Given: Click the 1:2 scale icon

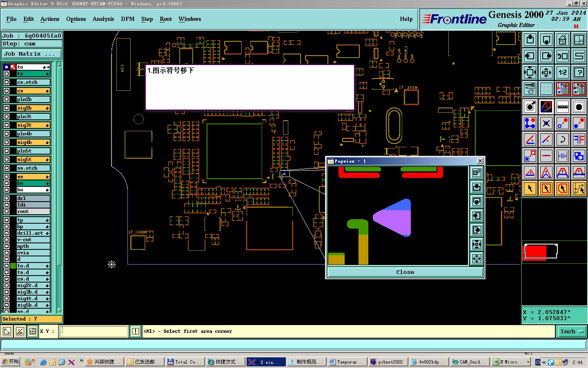Looking at the screenshot, I should click(x=563, y=72).
